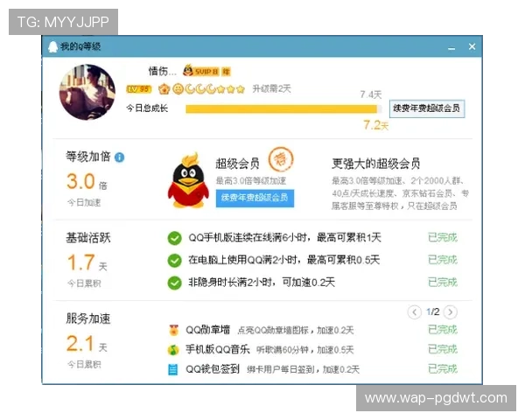Click the QQ勋章墙 medal icon
This screenshot has width=525, height=420.
pyautogui.click(x=173, y=330)
